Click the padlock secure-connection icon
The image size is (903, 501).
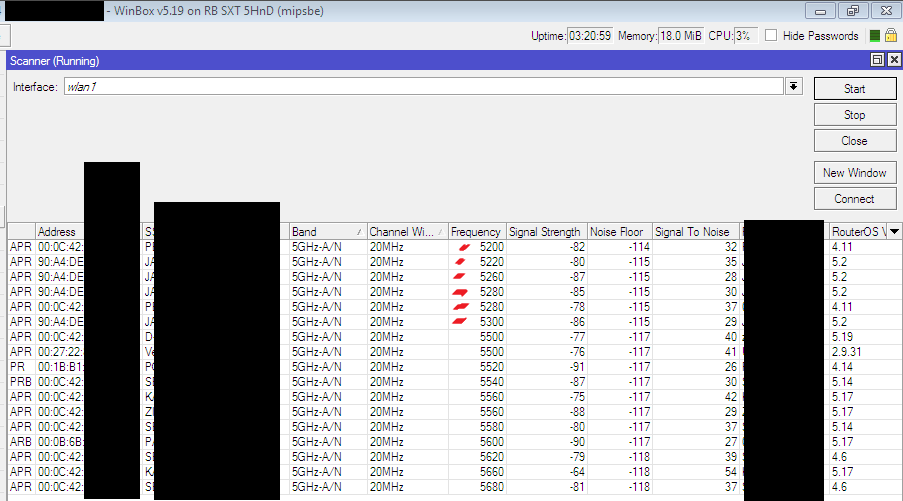pyautogui.click(x=891, y=35)
